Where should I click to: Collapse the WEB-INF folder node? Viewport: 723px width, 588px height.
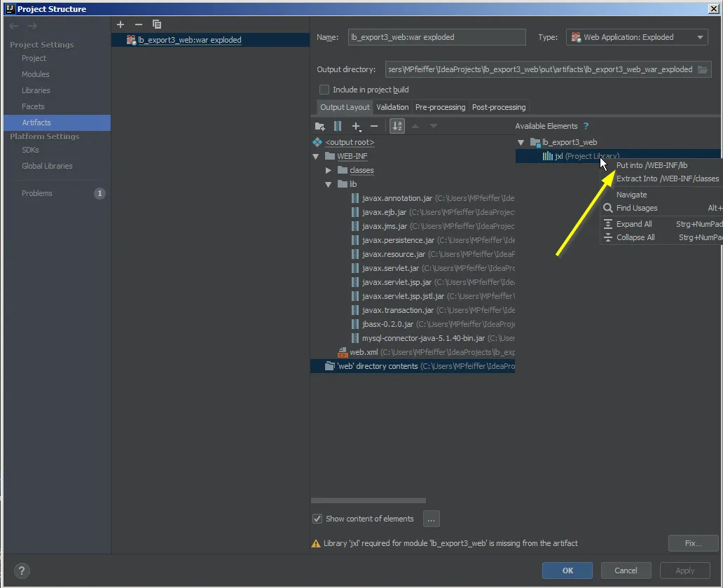pos(316,157)
